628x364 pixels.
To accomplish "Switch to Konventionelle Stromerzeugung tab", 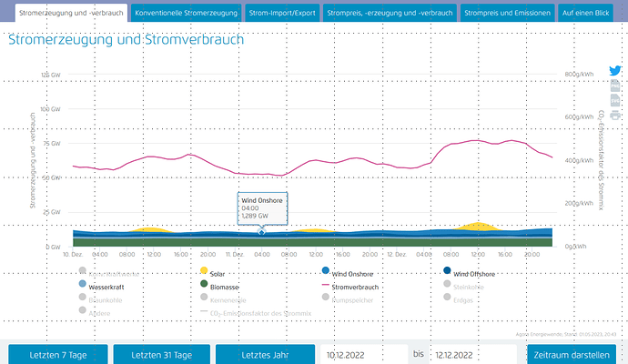I will [x=186, y=14].
